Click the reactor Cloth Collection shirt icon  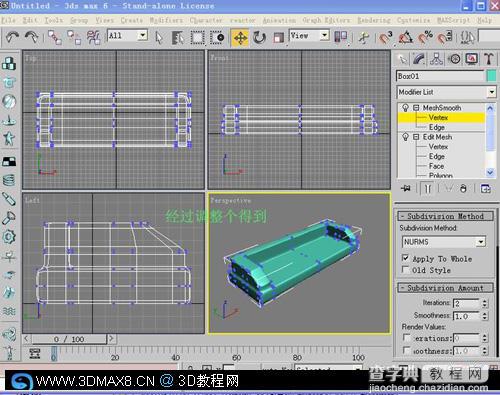coord(9,82)
